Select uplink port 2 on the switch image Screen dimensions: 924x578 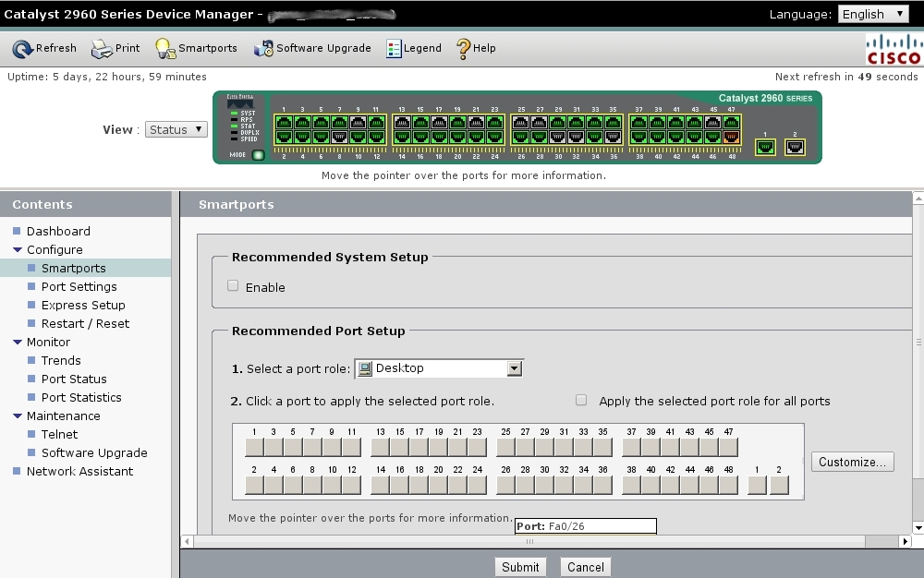coord(795,147)
